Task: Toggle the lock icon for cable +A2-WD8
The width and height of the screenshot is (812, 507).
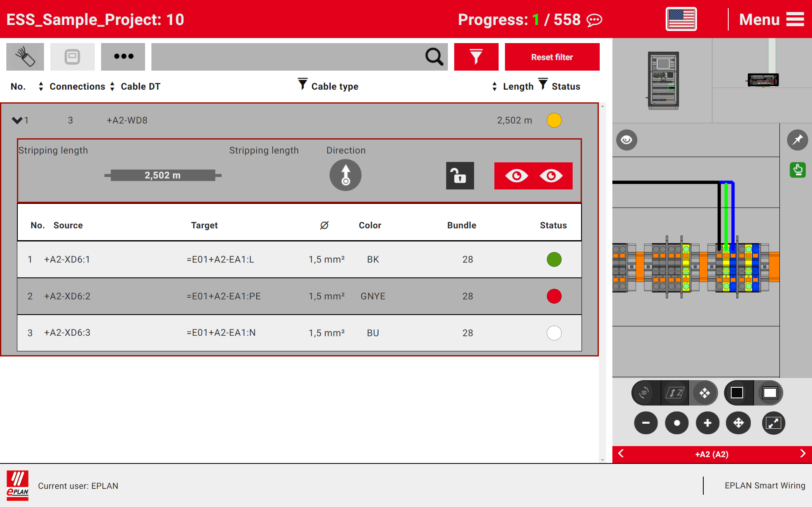Action: coord(460,175)
